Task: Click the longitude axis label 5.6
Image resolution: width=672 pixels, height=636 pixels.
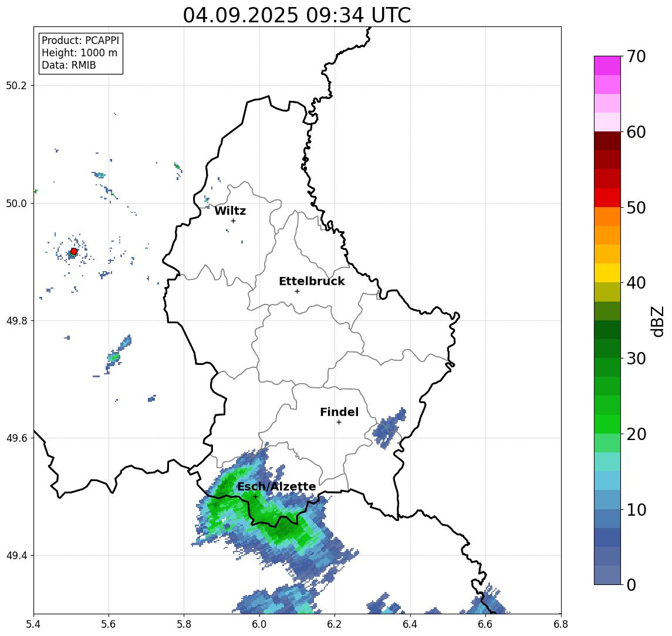Action: click(109, 624)
